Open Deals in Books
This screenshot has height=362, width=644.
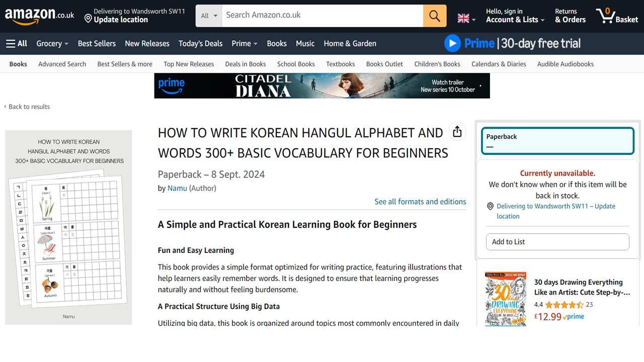click(246, 64)
